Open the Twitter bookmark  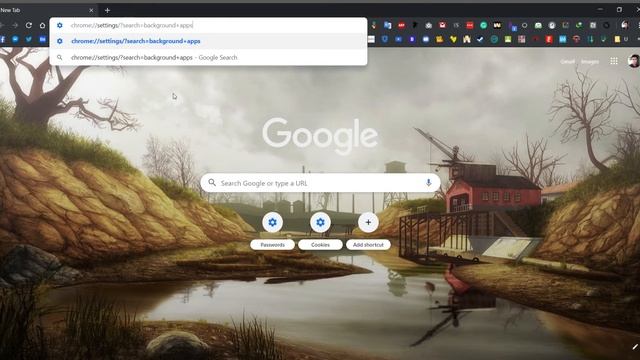coord(29,39)
